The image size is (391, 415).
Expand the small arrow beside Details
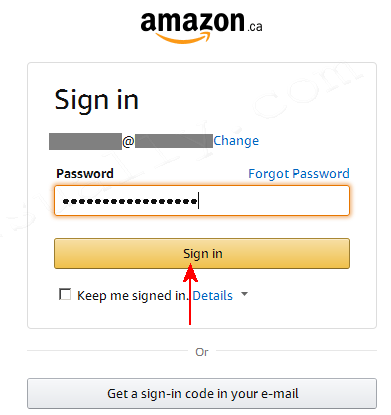245,294
